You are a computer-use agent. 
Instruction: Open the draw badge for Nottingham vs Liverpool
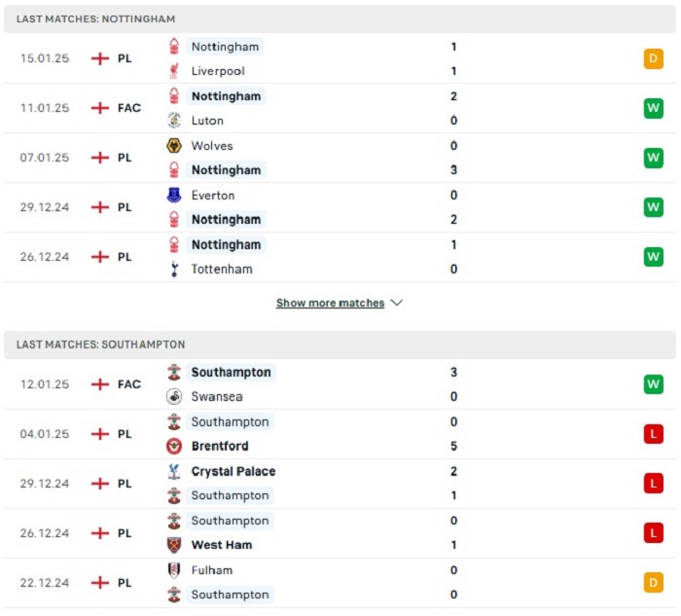click(x=653, y=58)
